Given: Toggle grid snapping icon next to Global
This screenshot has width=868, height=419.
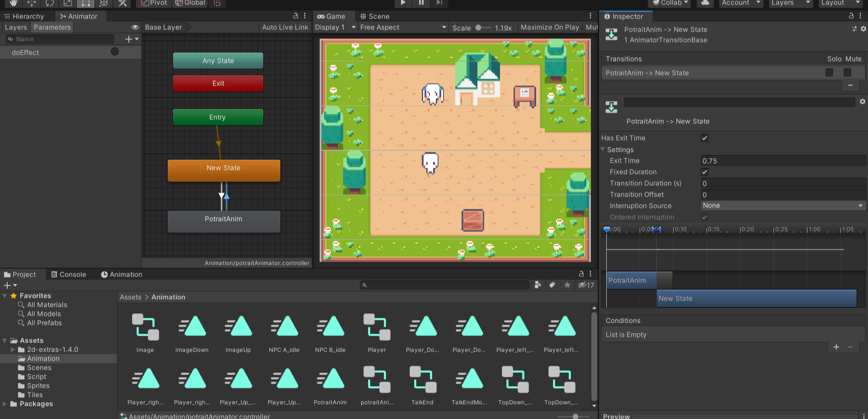Looking at the screenshot, I should pyautogui.click(x=217, y=3).
